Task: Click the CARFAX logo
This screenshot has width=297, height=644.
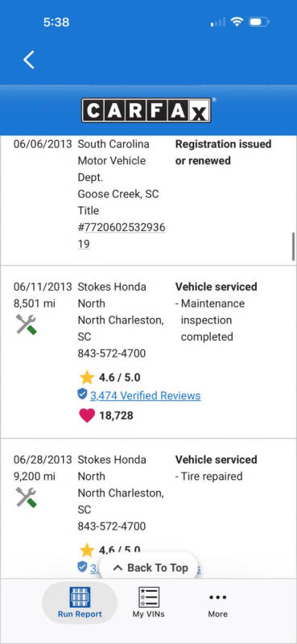Action: 146,110
